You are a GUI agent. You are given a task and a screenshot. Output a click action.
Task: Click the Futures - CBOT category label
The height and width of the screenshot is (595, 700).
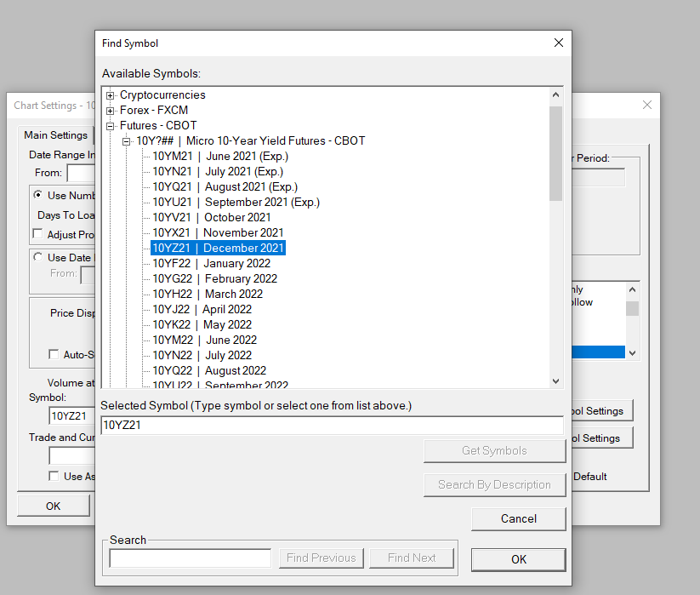(x=158, y=125)
